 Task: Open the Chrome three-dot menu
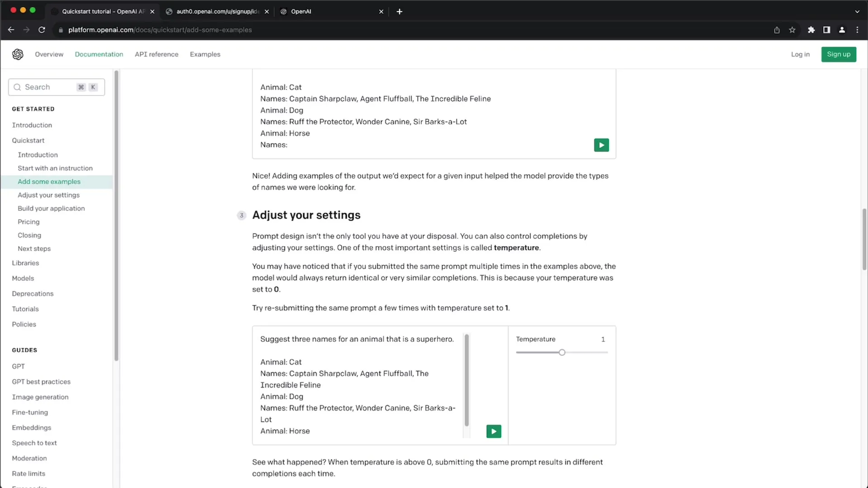(857, 30)
